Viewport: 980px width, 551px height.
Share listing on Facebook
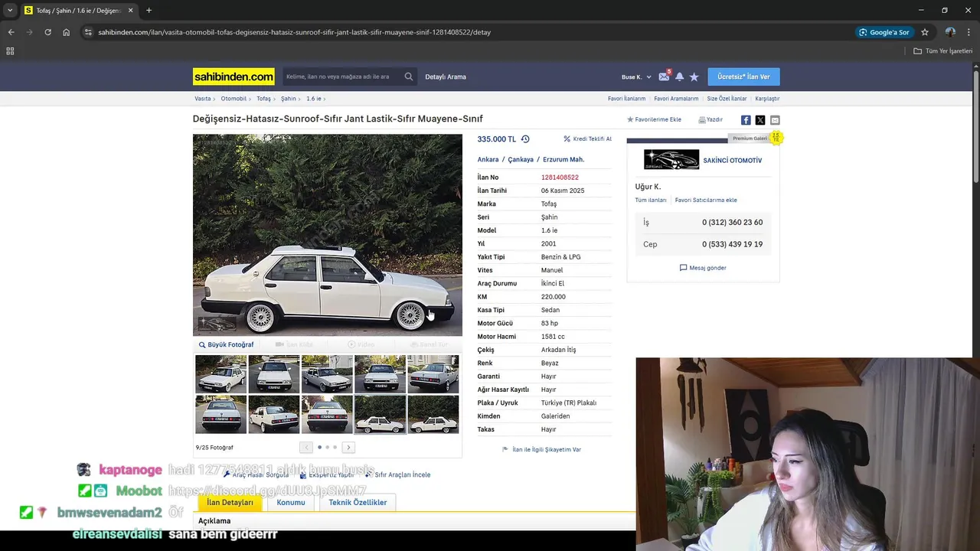746,120
